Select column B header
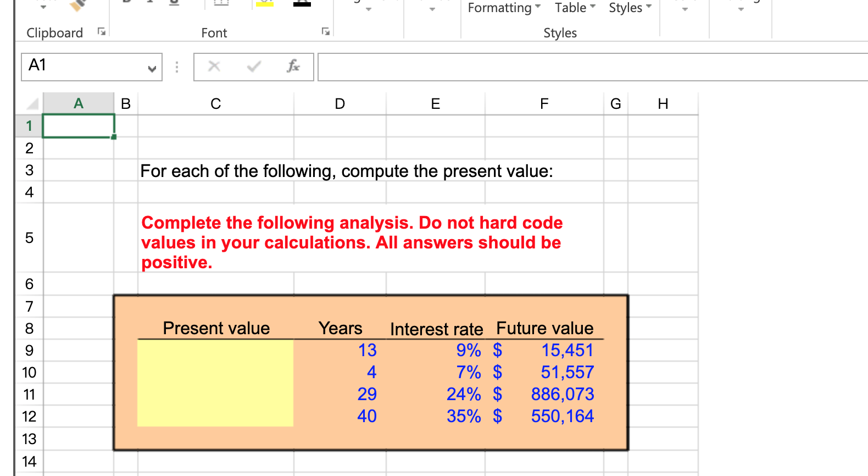The width and height of the screenshot is (868, 476). click(126, 103)
